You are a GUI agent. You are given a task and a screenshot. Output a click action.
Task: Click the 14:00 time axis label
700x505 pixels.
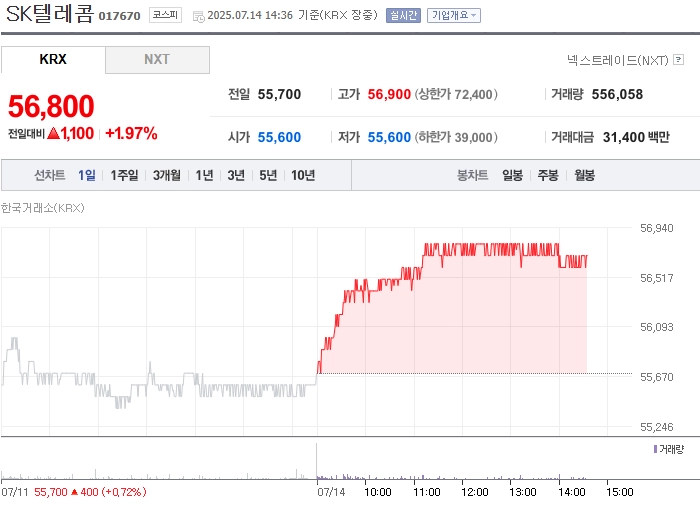click(x=571, y=492)
